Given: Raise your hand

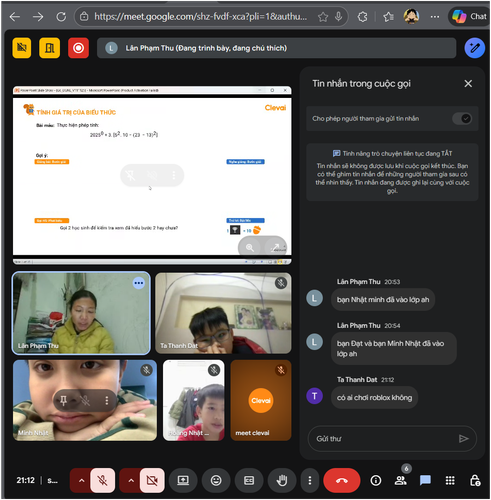Looking at the screenshot, I should [282, 480].
